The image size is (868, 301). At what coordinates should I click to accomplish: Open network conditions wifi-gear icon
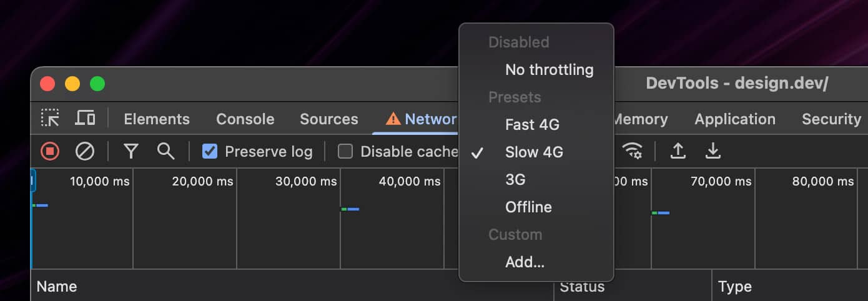633,151
